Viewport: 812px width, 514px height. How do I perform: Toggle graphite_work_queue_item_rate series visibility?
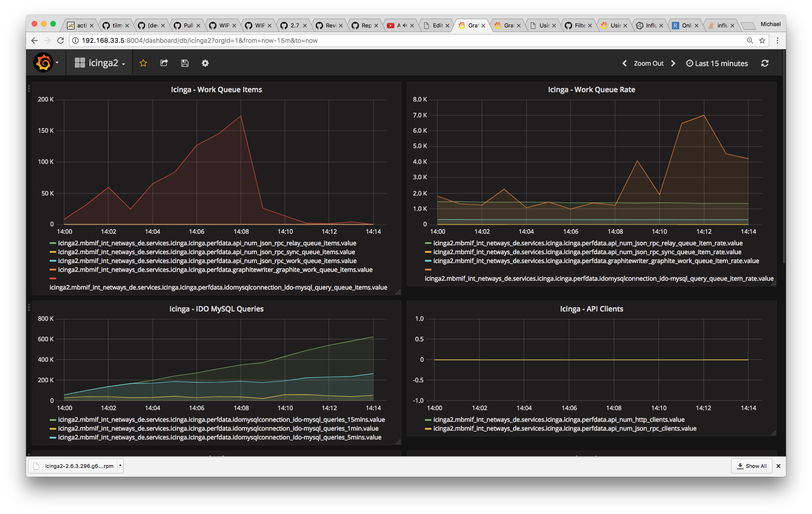point(596,261)
